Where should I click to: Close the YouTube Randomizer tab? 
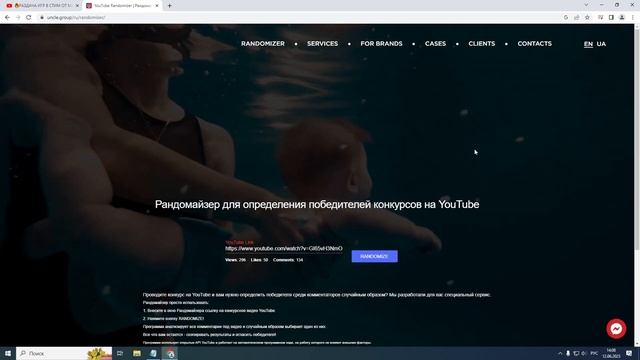157,6
